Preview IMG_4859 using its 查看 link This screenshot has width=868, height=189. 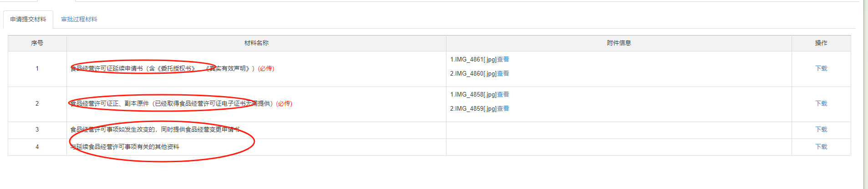503,108
